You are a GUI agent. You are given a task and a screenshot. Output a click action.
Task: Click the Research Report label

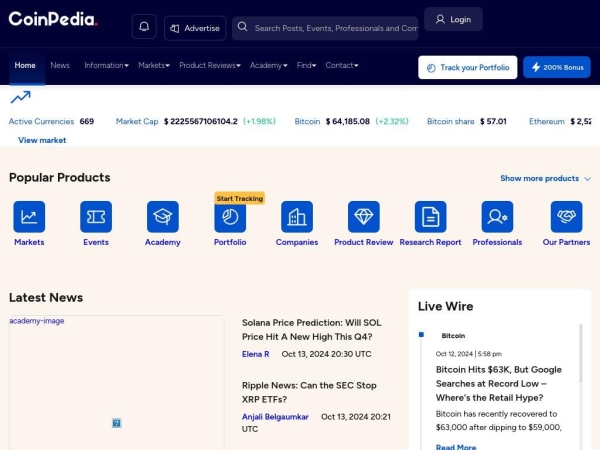(x=430, y=242)
